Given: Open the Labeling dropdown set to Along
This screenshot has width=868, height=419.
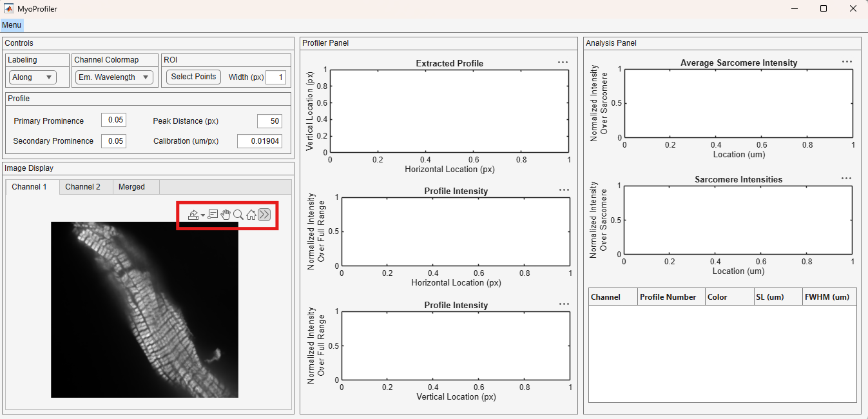Looking at the screenshot, I should [33, 77].
